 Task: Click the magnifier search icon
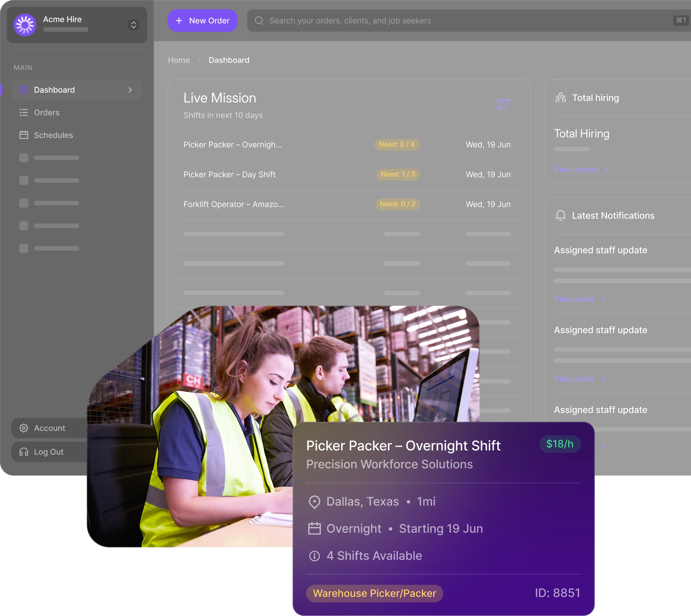pyautogui.click(x=259, y=21)
